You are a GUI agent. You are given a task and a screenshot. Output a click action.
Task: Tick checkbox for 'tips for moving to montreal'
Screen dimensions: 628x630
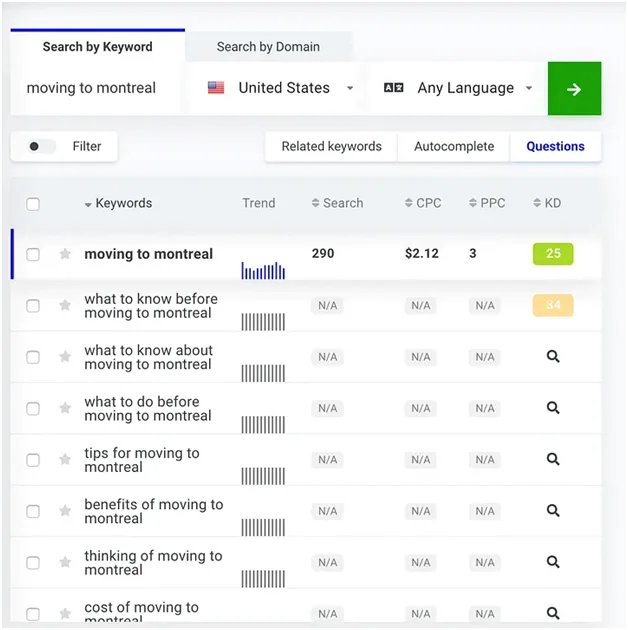(x=33, y=460)
